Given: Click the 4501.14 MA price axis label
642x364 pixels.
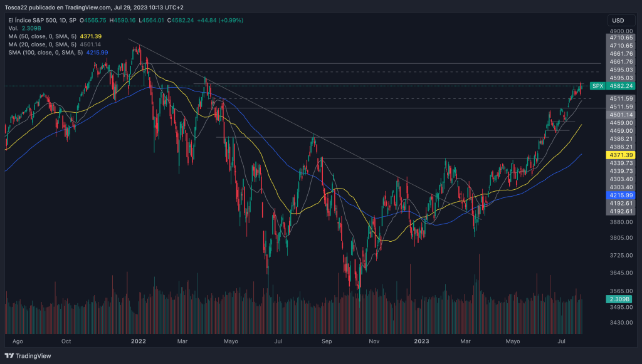Looking at the screenshot, I should click(x=619, y=115).
